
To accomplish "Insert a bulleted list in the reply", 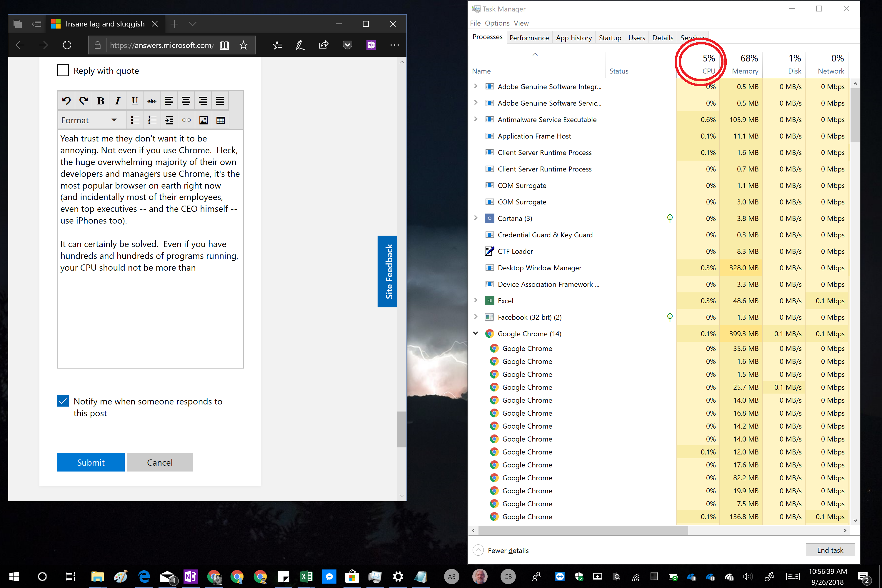I will 135,120.
